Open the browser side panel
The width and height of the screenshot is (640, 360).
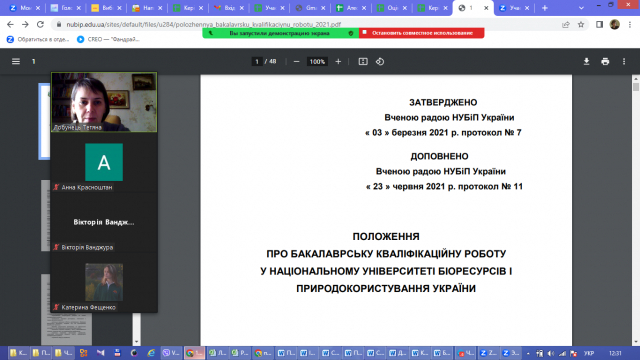[599, 24]
